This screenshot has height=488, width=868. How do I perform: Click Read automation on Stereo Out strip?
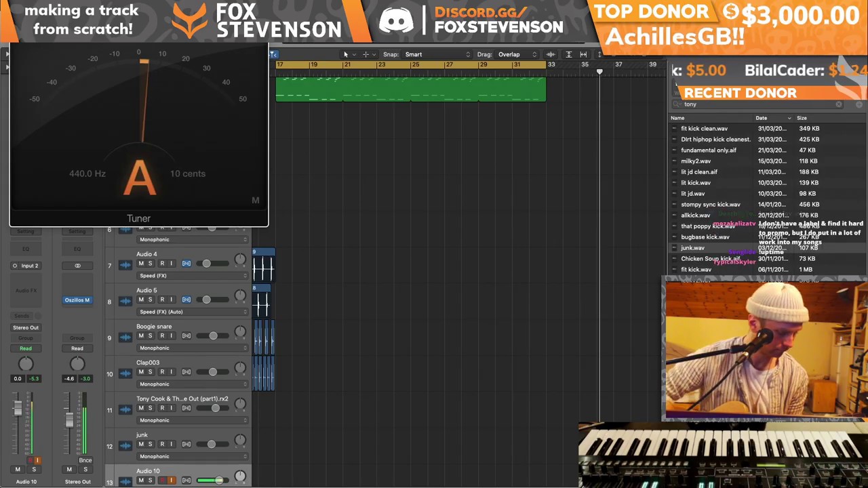tap(77, 348)
